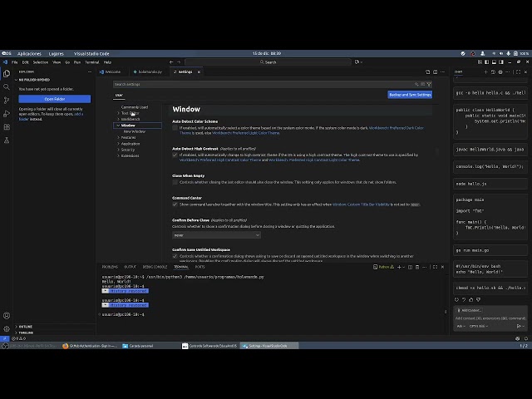Viewport: 532px width, 399px height.
Task: Open notifications bell in status bar
Action: click(526, 338)
